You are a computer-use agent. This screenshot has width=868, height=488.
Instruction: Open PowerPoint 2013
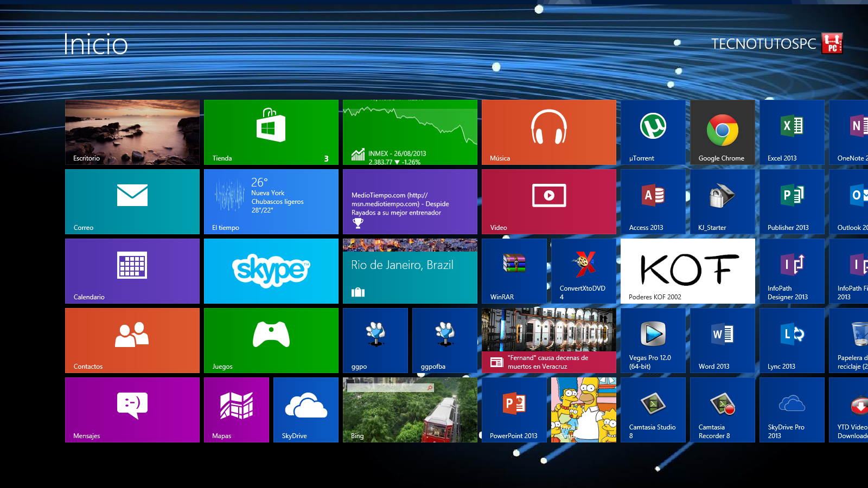(x=513, y=409)
